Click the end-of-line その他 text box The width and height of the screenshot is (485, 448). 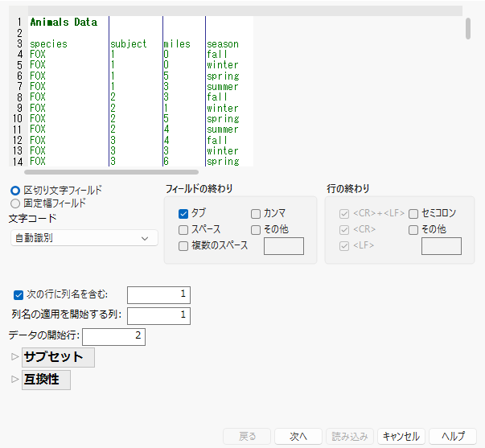tap(442, 246)
